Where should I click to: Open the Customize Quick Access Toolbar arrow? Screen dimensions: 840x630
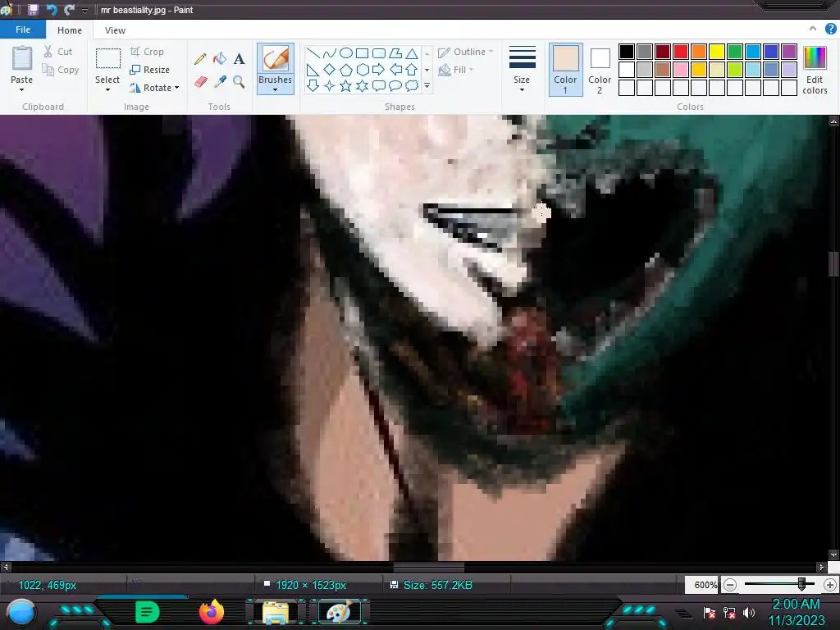[x=84, y=10]
